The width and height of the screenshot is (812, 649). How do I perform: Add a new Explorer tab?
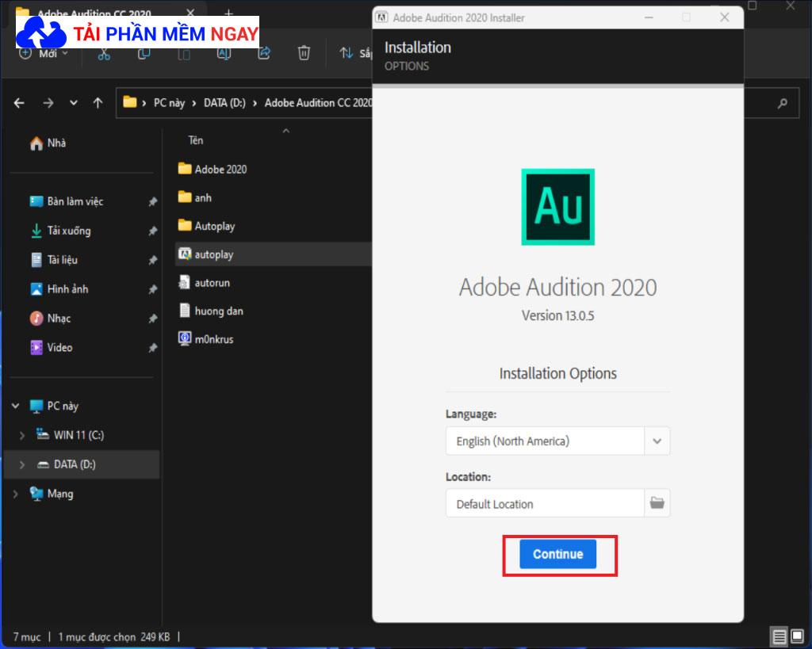pyautogui.click(x=229, y=13)
